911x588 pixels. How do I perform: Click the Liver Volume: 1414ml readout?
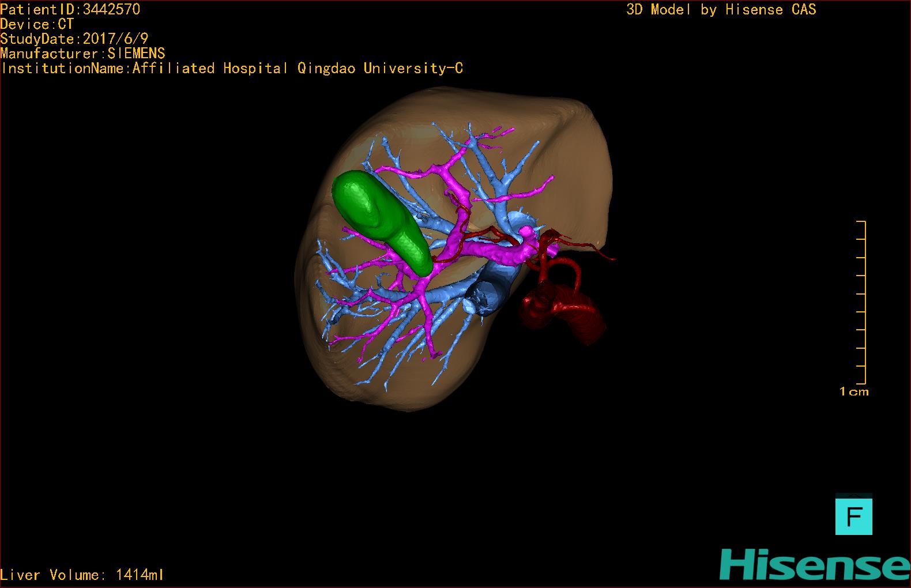tap(82, 575)
